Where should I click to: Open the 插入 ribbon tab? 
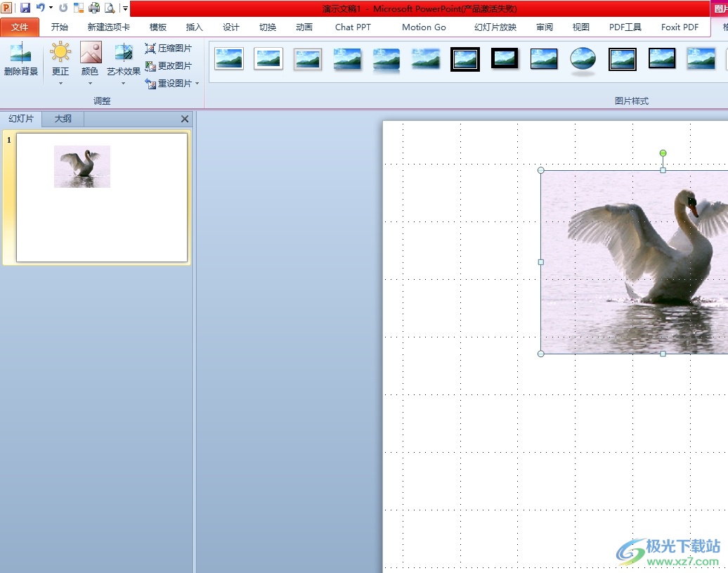pyautogui.click(x=194, y=27)
